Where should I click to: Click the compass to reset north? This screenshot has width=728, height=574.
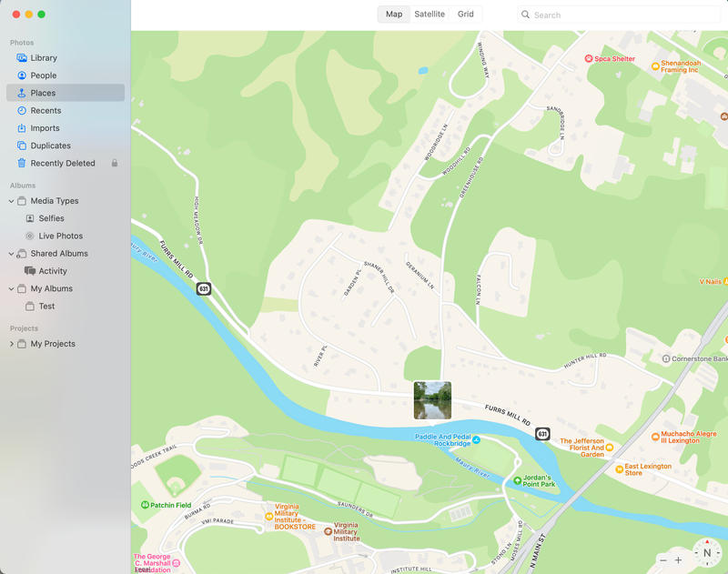point(707,552)
